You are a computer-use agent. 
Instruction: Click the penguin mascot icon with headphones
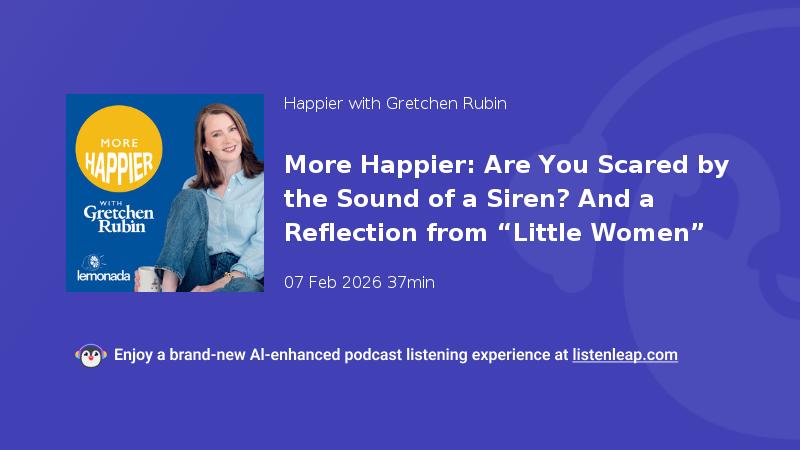click(91, 356)
